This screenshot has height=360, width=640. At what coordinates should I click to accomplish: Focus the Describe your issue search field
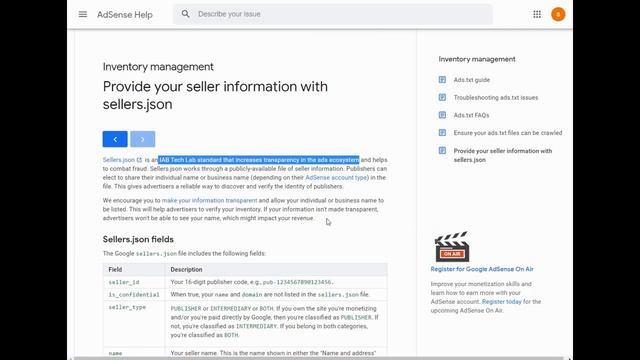(x=333, y=14)
